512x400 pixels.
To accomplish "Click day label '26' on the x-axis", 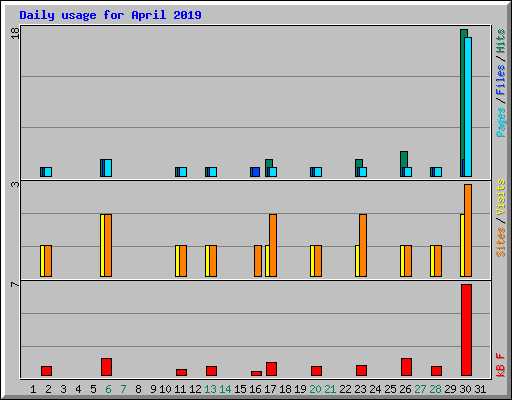I will pyautogui.click(x=405, y=389).
